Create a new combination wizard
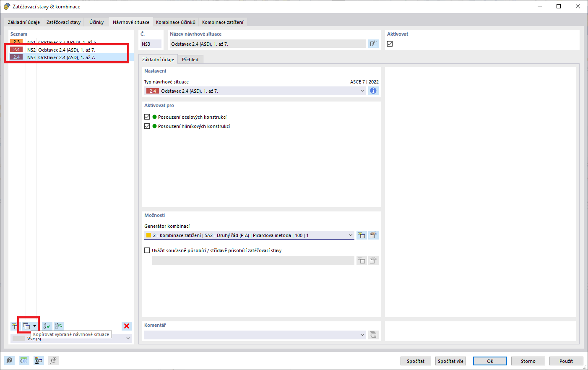The width and height of the screenshot is (588, 370). point(362,235)
